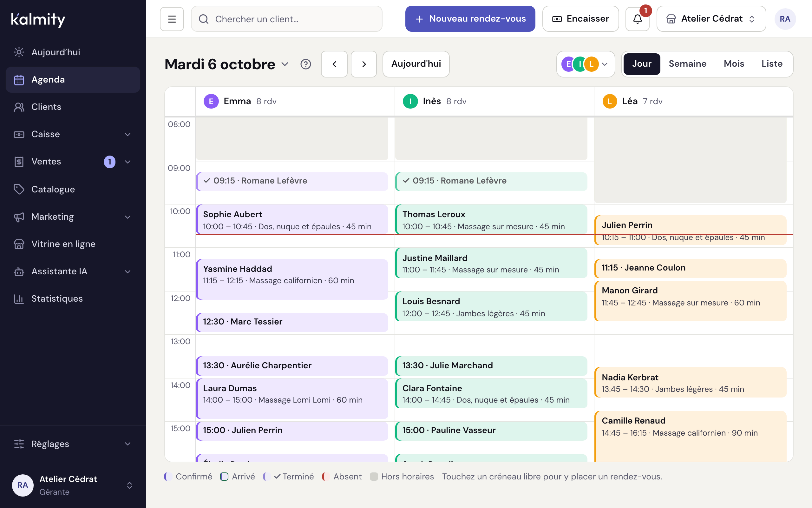Image resolution: width=812 pixels, height=508 pixels.
Task: Open the Atelier Cédrat location selector
Action: 711,19
